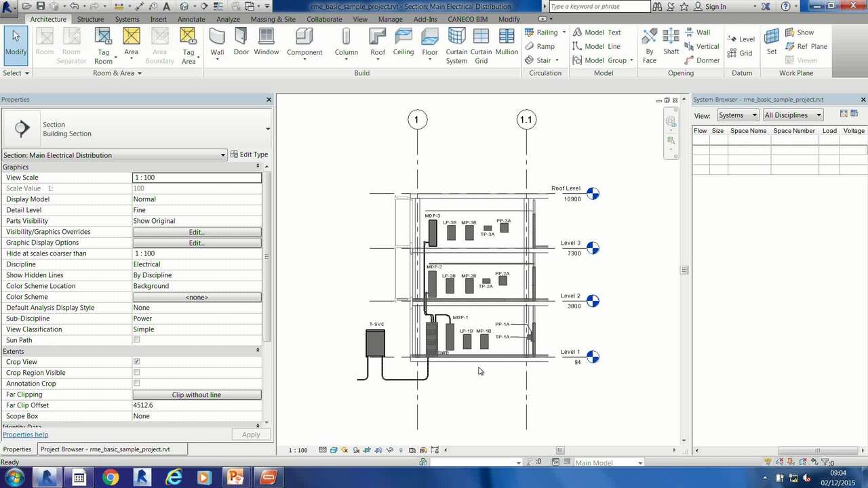The image size is (868, 488).
Task: Select the Ceiling tool
Action: click(403, 42)
